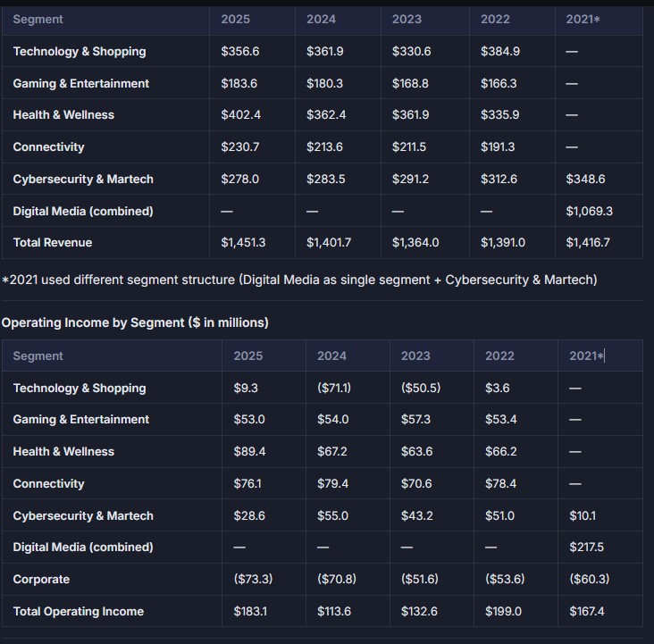Select Digital Media combined revenue $1,069.3
Image resolution: width=654 pixels, height=644 pixels.
tap(590, 211)
